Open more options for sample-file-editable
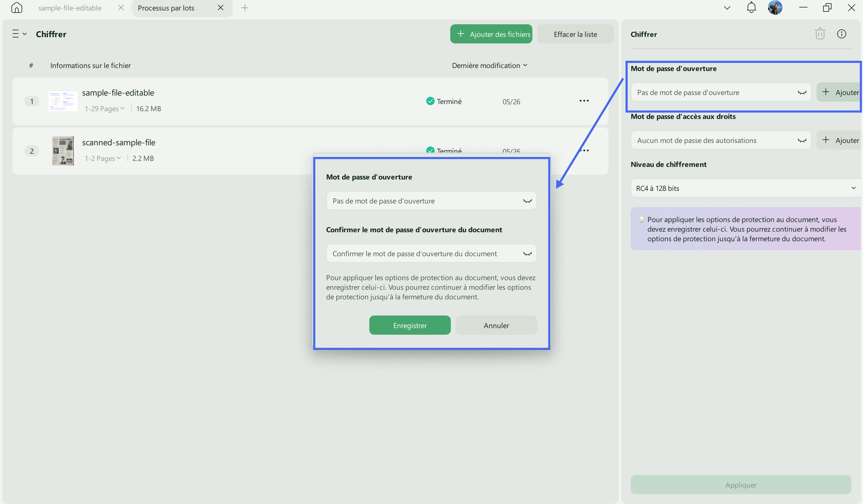This screenshot has width=863, height=504. [x=584, y=101]
